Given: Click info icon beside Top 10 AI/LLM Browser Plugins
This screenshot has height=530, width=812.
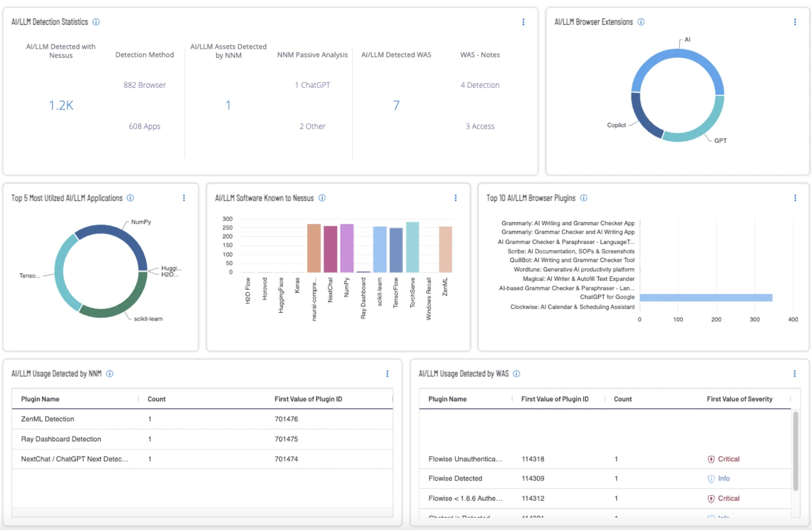Looking at the screenshot, I should (584, 198).
